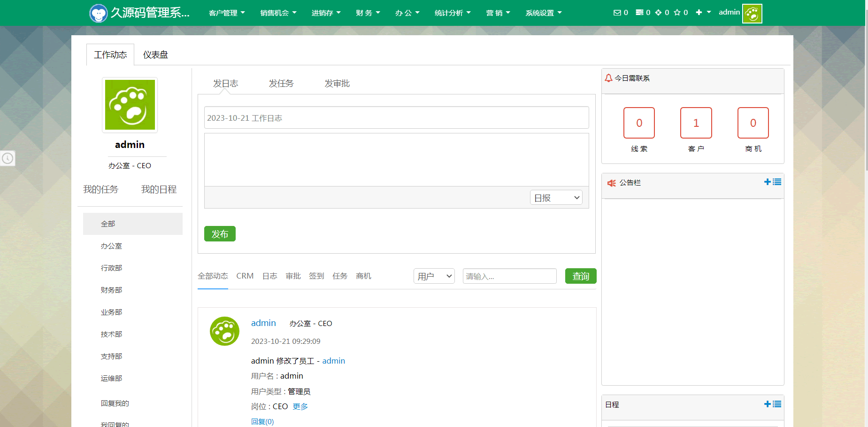
Task: Click the envelope messages icon in header
Action: point(617,13)
